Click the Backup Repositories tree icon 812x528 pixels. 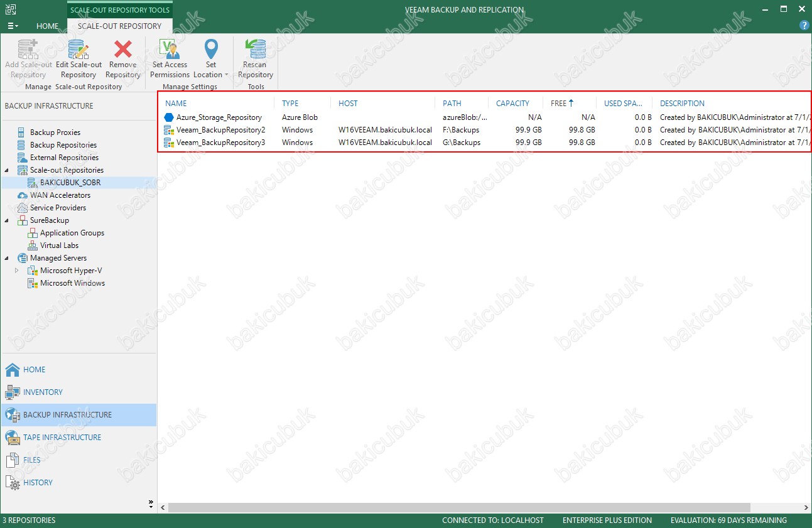coord(22,145)
